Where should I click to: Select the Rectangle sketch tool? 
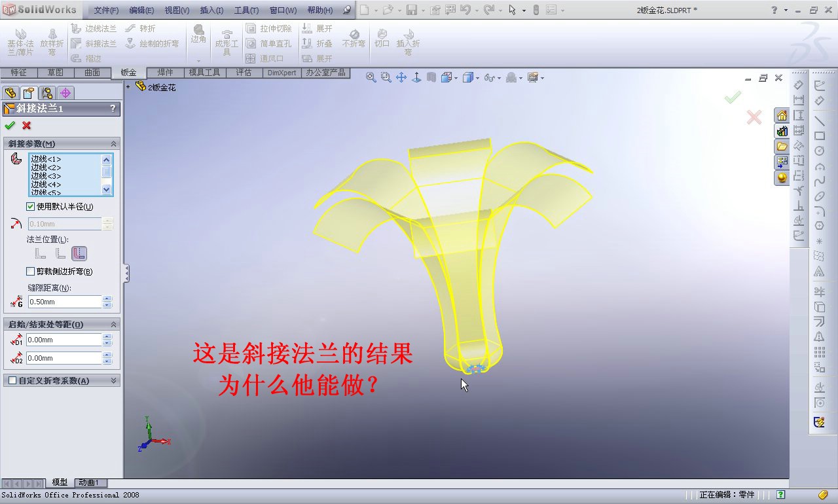pyautogui.click(x=819, y=136)
